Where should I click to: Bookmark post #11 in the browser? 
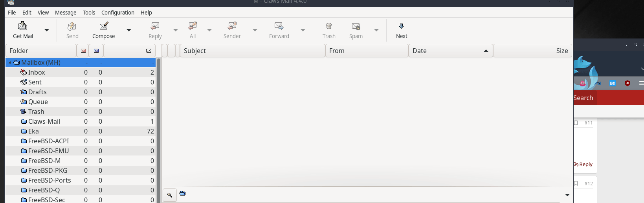pyautogui.click(x=576, y=123)
